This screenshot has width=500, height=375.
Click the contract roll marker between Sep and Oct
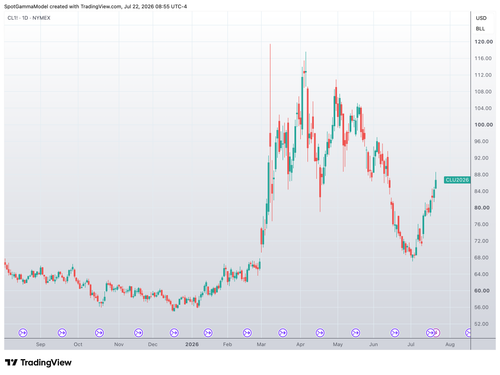point(62,332)
